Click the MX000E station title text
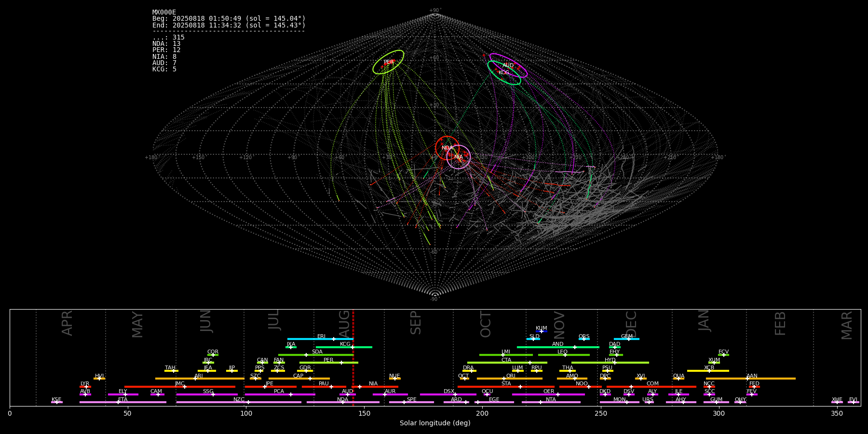Image resolution: width=868 pixels, height=434 pixels. click(x=164, y=13)
